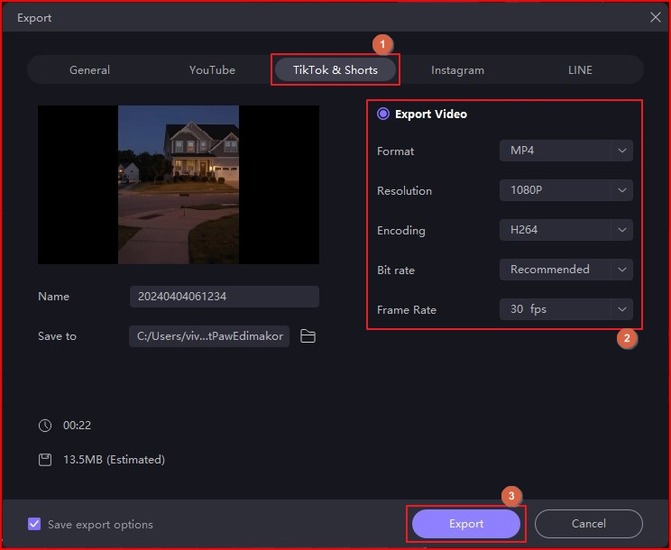Switch to the General tab
Image resolution: width=671 pixels, height=550 pixels.
(x=90, y=70)
